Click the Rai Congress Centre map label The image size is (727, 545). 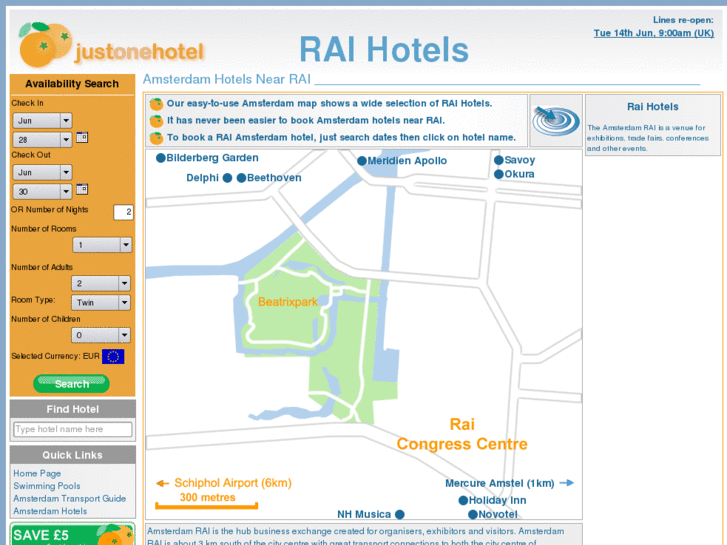[462, 435]
